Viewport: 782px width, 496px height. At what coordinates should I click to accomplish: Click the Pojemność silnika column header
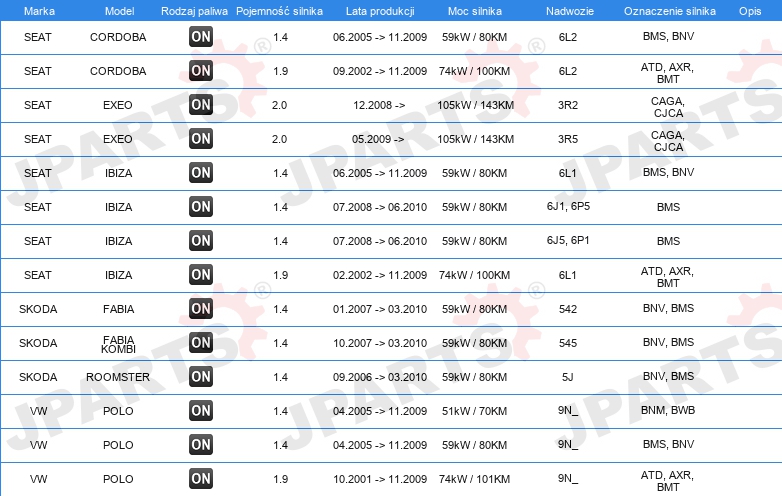(x=279, y=11)
